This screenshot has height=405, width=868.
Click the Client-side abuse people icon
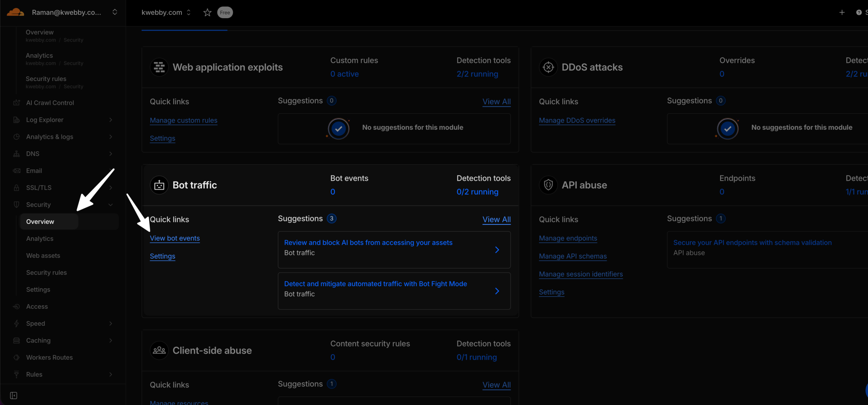pos(159,351)
